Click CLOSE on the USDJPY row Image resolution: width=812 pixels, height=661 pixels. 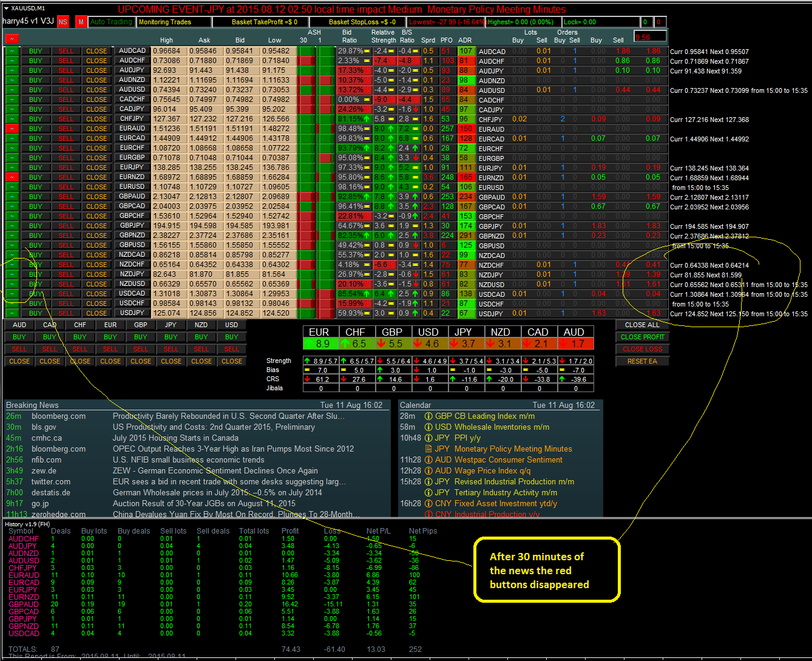coord(96,313)
